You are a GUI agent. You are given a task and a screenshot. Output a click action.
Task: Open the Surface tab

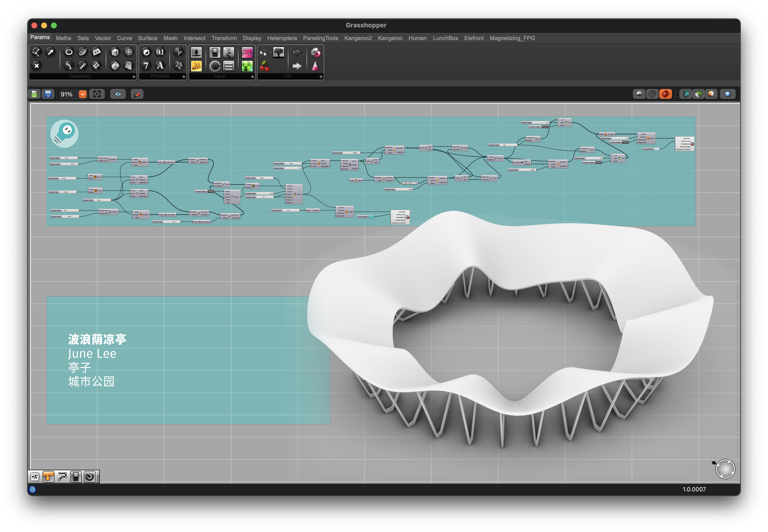[147, 38]
